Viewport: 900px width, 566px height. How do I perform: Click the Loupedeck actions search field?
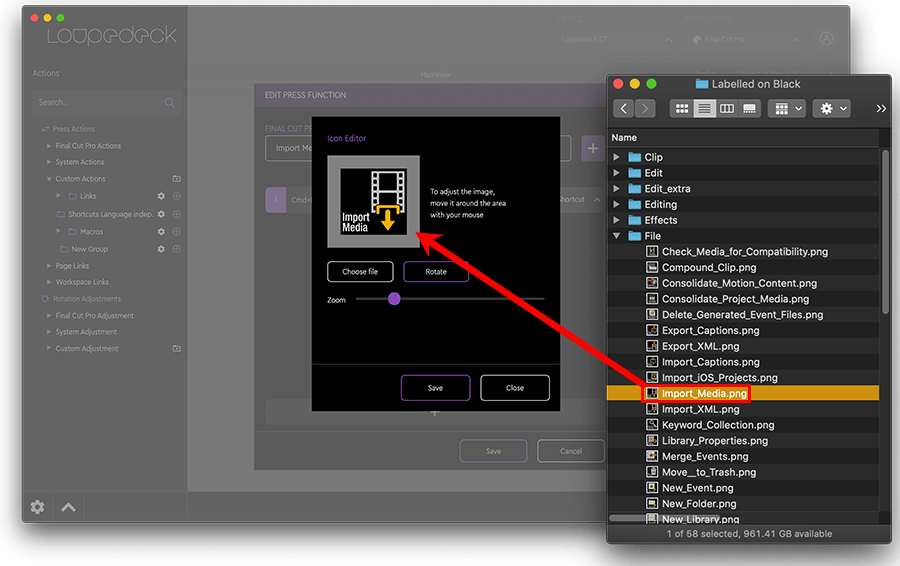click(x=106, y=102)
